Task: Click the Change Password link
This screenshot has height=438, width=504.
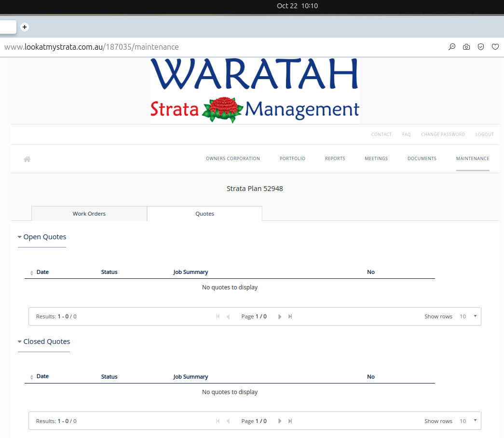Action: coord(443,135)
